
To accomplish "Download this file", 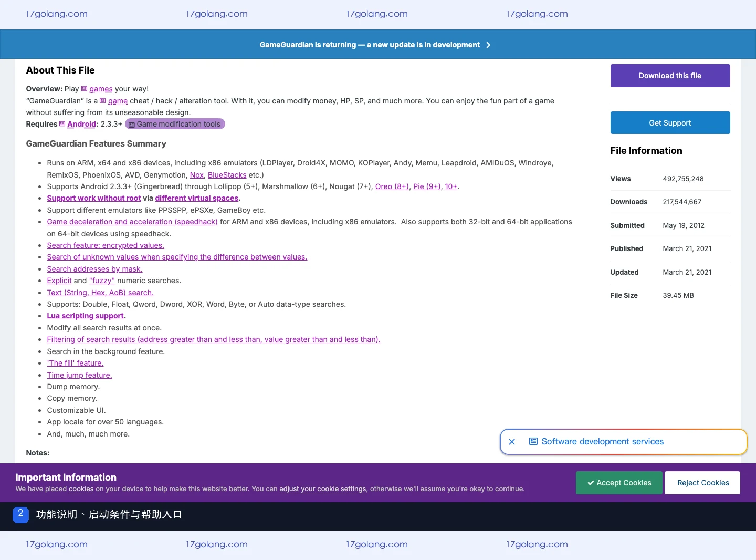I will coord(670,76).
